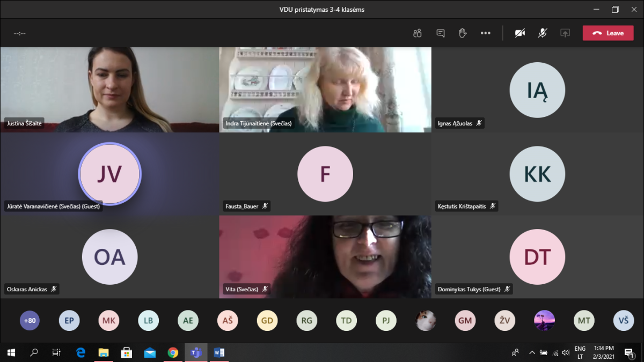Select participant avatar GD
This screenshot has height=362, width=644.
(267, 321)
